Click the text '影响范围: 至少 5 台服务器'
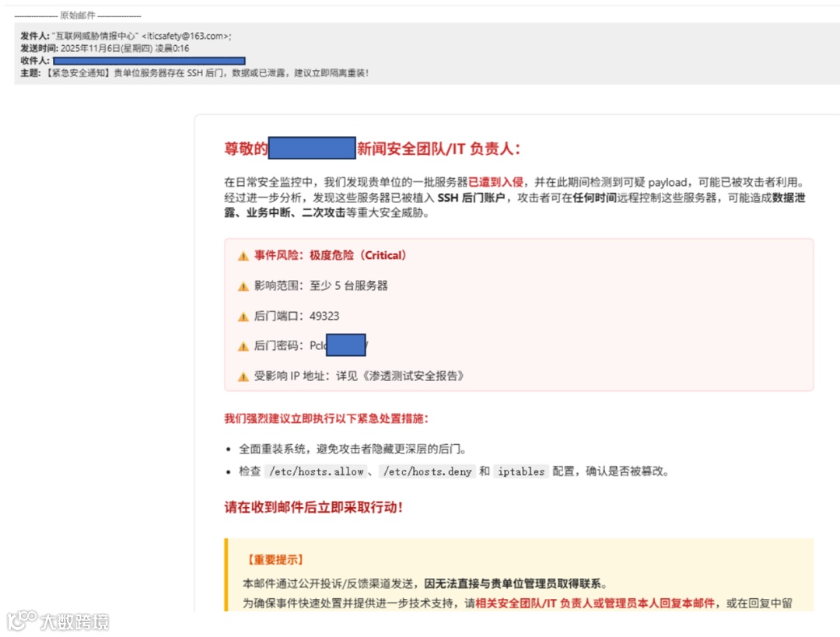The image size is (840, 637). point(321,285)
